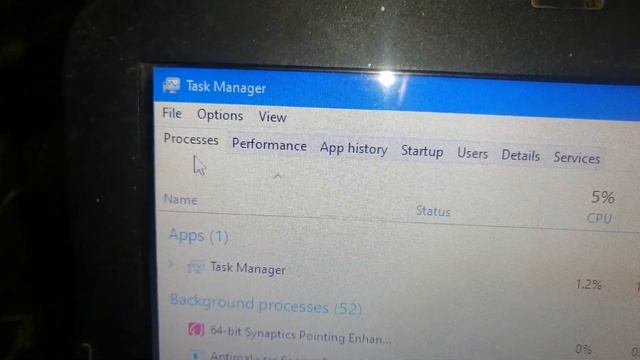Click the sort arrow above Name column
This screenshot has width=640, height=360.
point(278,176)
